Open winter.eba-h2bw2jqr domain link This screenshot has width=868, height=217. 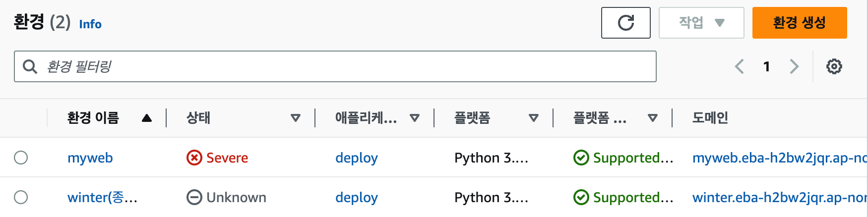[780, 198]
